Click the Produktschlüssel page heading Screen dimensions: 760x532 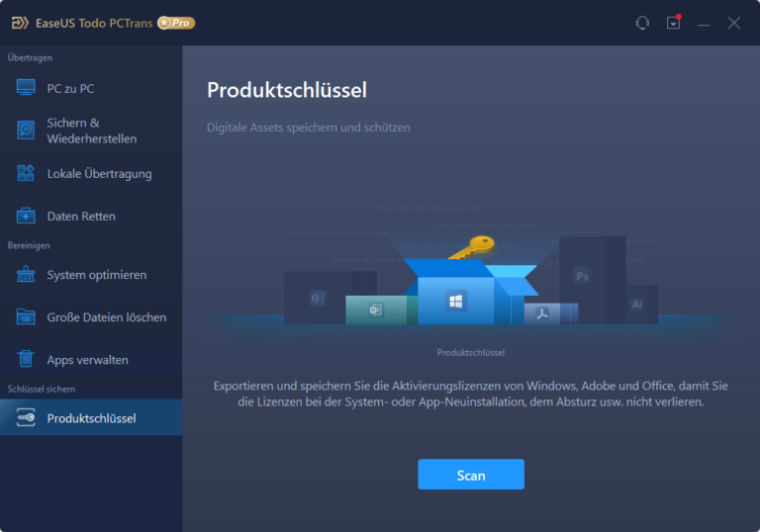(287, 90)
